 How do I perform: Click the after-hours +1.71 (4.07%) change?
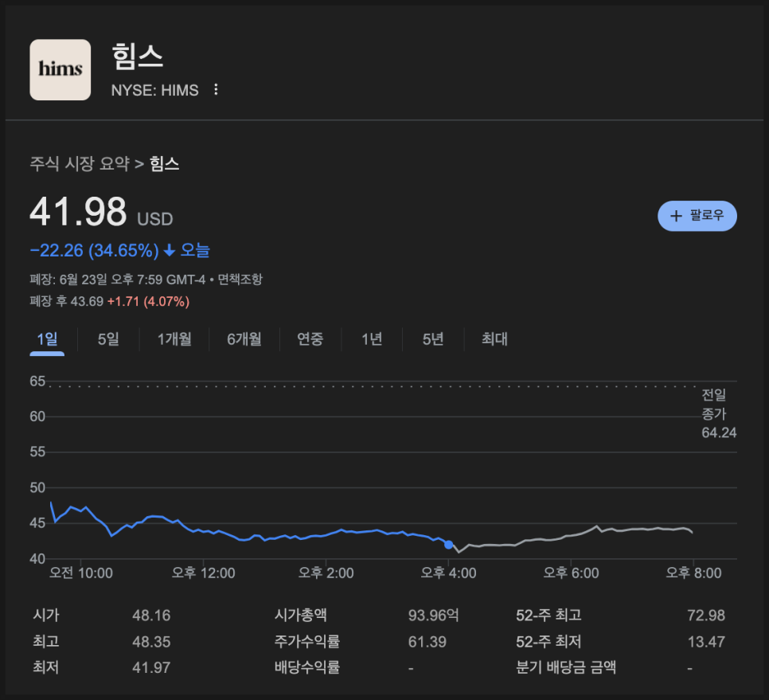(x=148, y=301)
